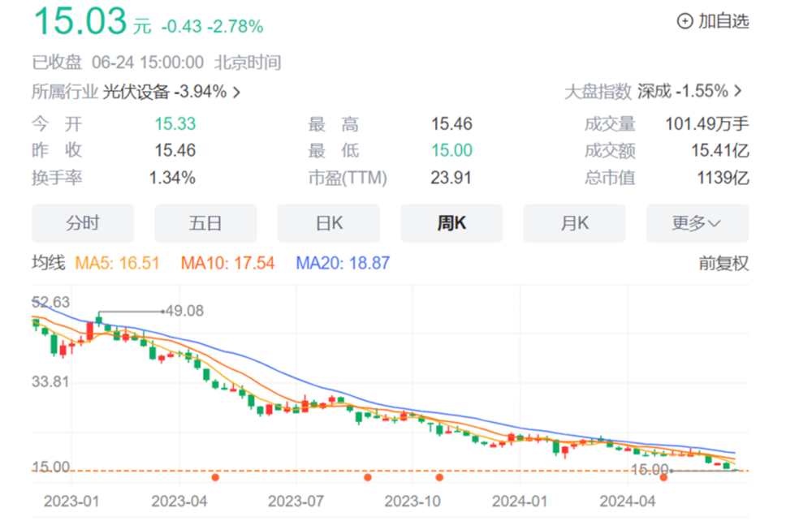Expand the chevron after 深成 -1.55%
This screenshot has width=812, height=521.
click(x=738, y=92)
